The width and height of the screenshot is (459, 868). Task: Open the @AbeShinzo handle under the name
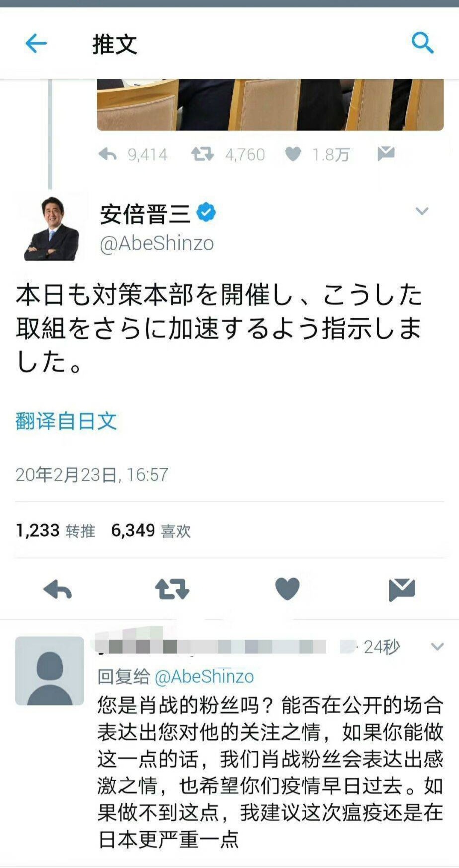coord(157,243)
